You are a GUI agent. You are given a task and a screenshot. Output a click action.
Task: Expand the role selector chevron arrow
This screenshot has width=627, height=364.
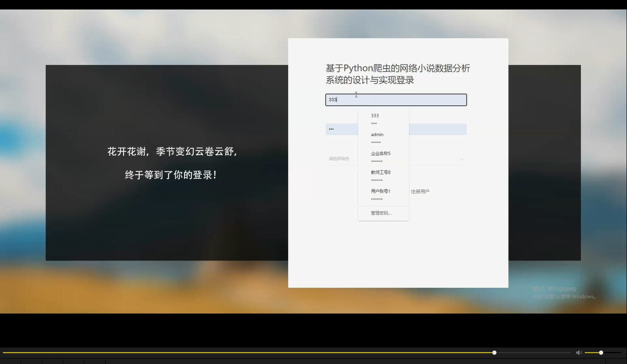click(x=461, y=159)
